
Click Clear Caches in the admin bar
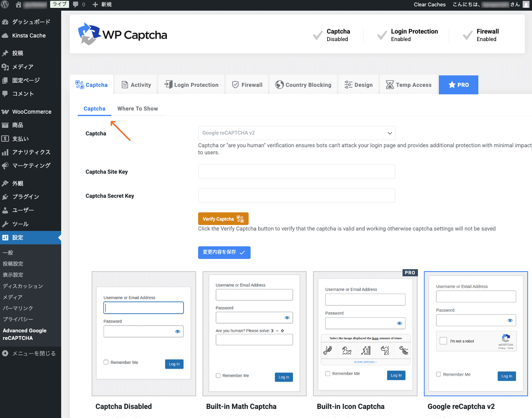pos(430,5)
